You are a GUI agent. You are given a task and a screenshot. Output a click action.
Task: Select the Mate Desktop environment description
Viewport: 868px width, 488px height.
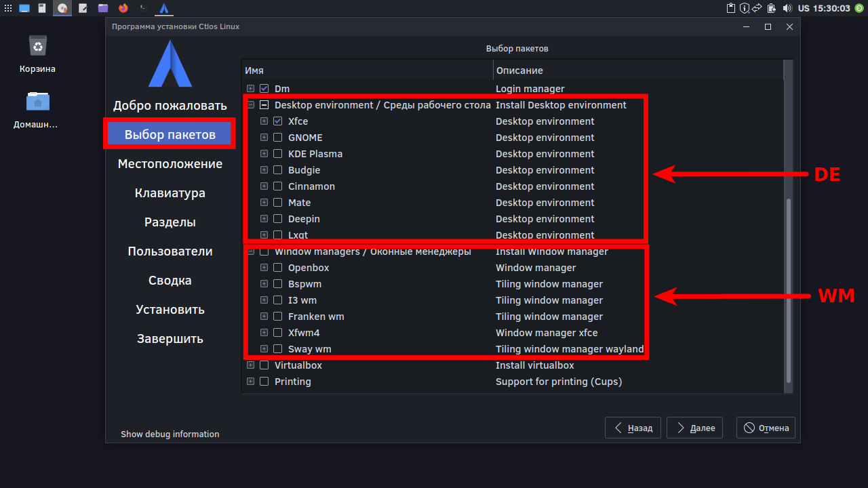click(545, 203)
